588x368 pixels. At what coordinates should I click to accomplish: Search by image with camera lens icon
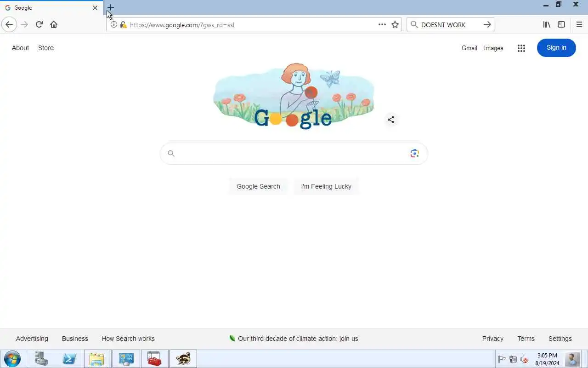pyautogui.click(x=414, y=154)
